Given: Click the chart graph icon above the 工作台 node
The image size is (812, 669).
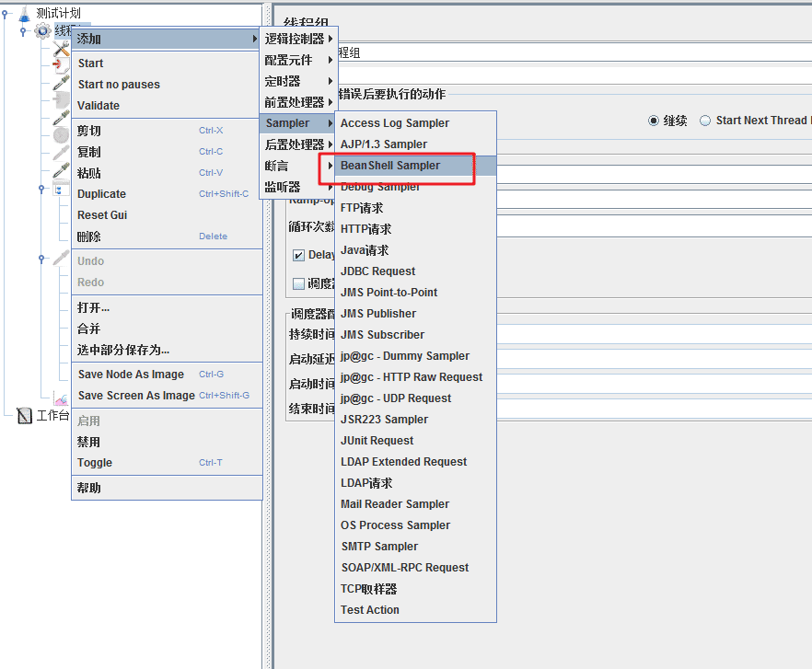Looking at the screenshot, I should tap(61, 398).
